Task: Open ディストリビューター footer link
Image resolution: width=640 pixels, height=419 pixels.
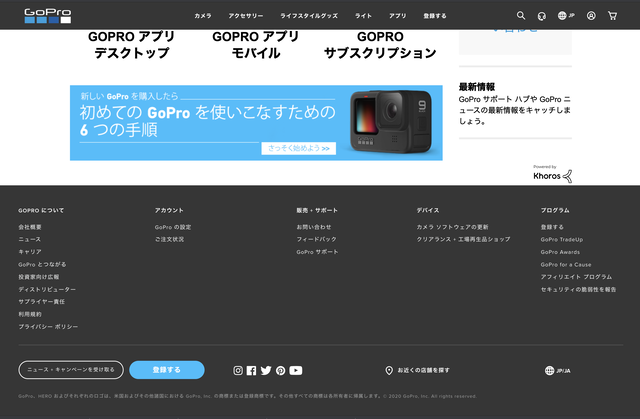Action: point(47,289)
